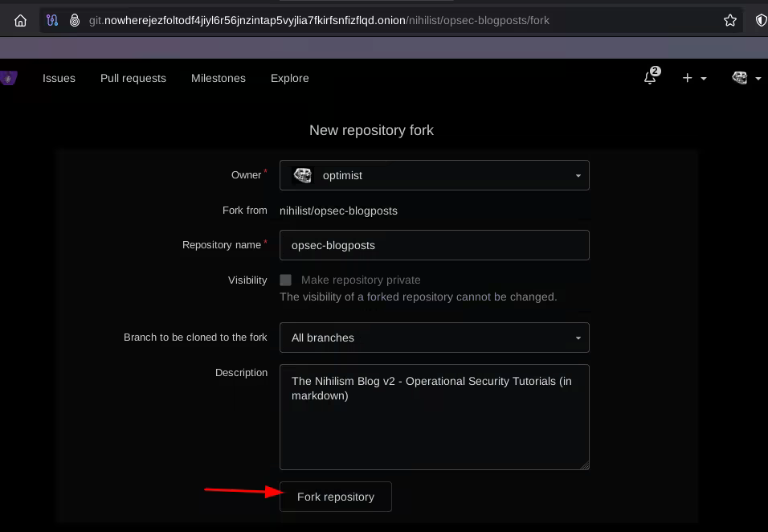Enable Make repository private checkbox
The height and width of the screenshot is (532, 768).
click(x=285, y=280)
